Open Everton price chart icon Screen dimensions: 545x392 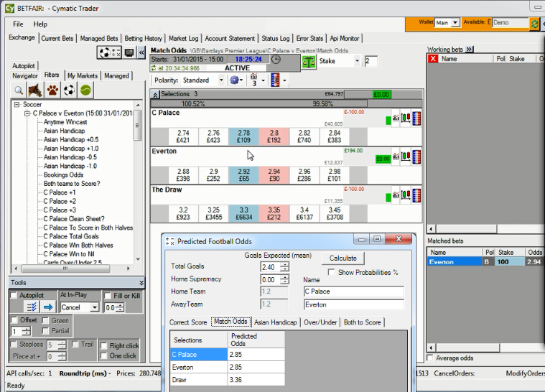coord(396,157)
